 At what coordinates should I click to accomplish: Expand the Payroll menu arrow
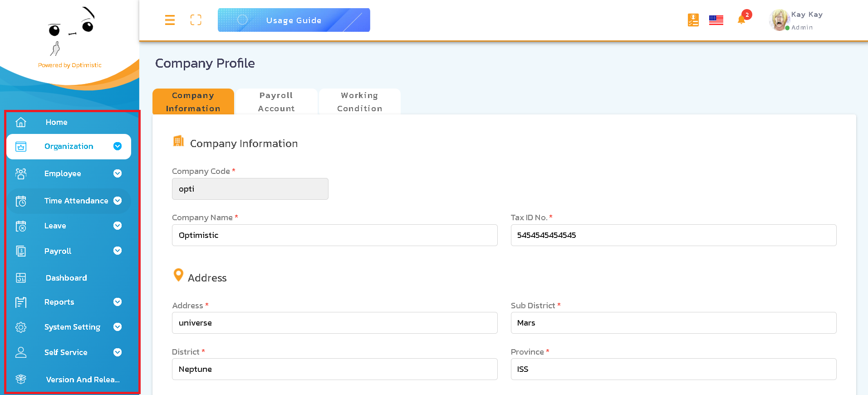[118, 251]
